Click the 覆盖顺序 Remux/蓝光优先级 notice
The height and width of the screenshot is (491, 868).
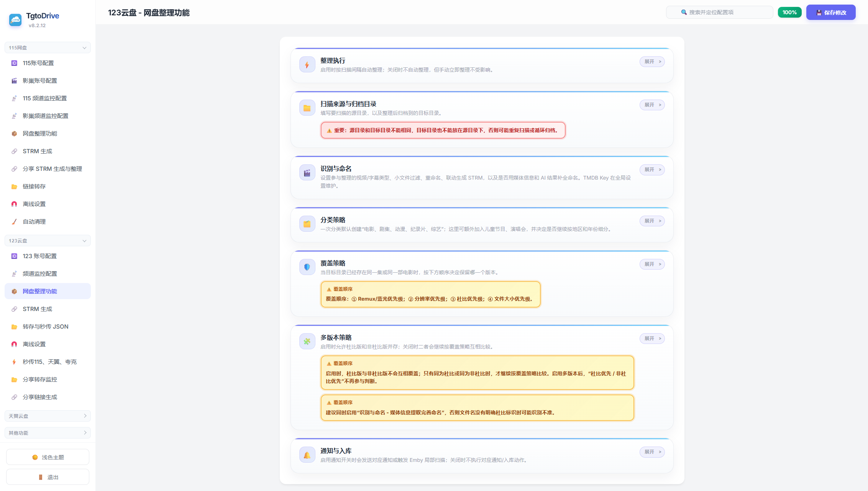pos(431,294)
